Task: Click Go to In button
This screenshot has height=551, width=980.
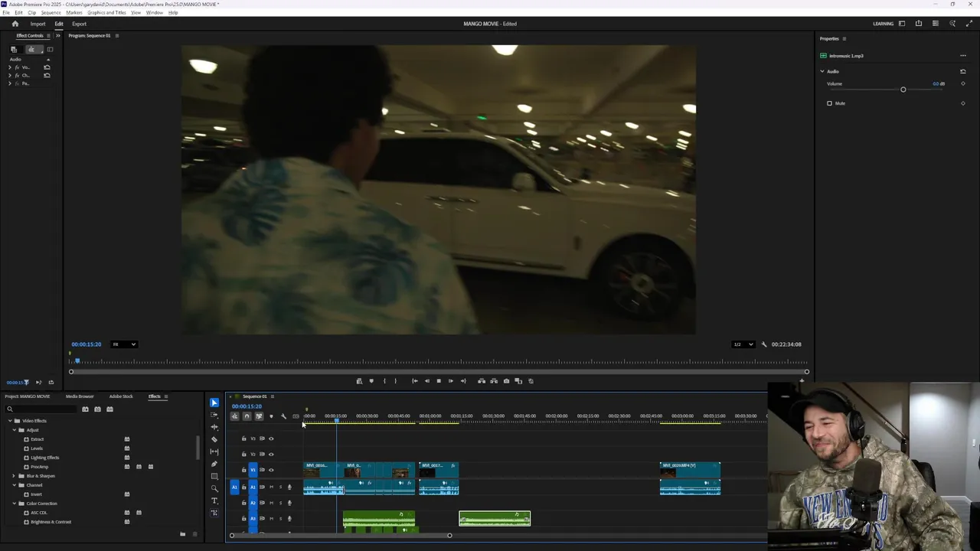Action: [x=415, y=381]
